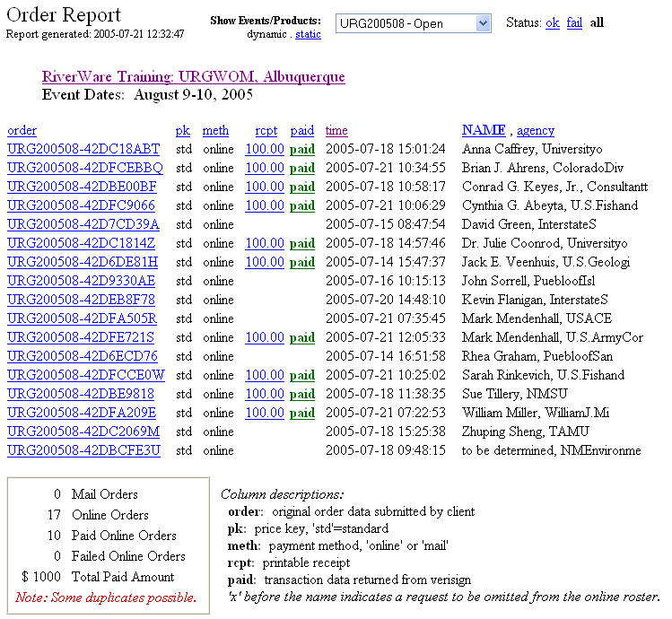Open order URG200508-42DFA505R
This screenshot has height=619, width=672.
[x=83, y=318]
